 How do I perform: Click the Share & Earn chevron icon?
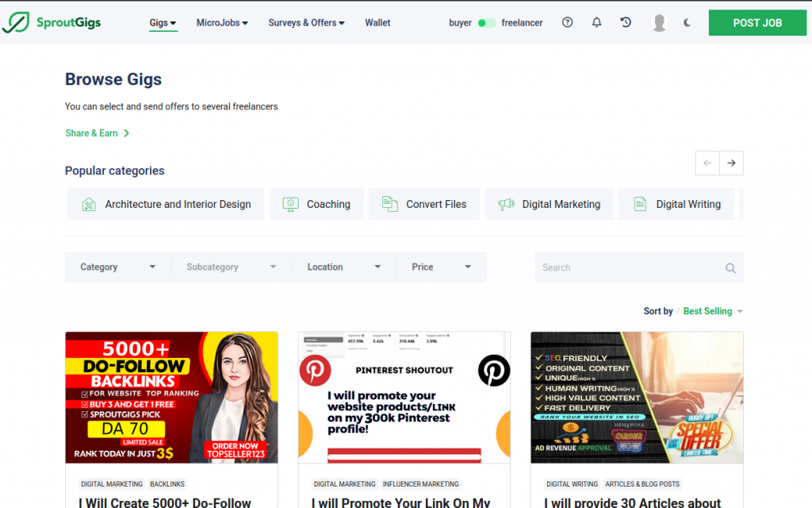(126, 133)
